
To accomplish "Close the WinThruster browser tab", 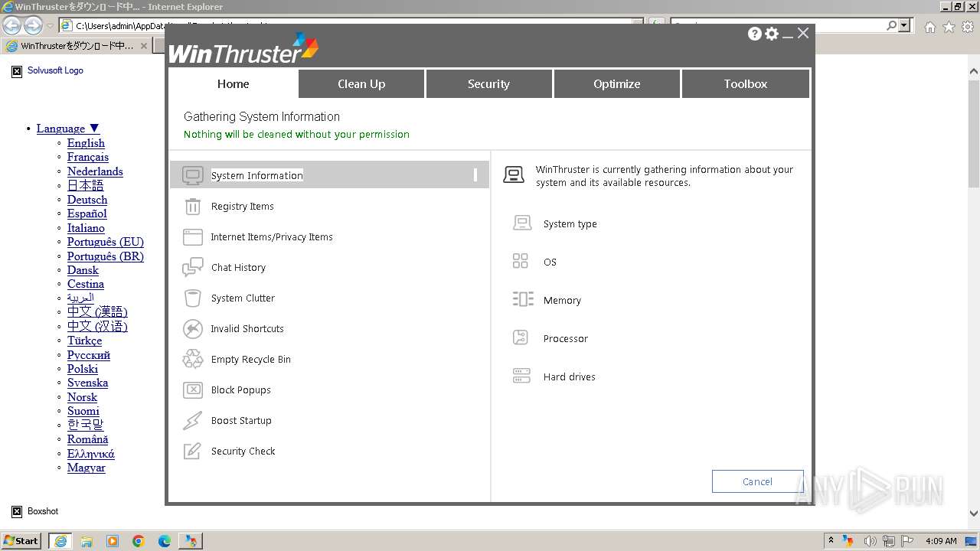I will coord(143,46).
